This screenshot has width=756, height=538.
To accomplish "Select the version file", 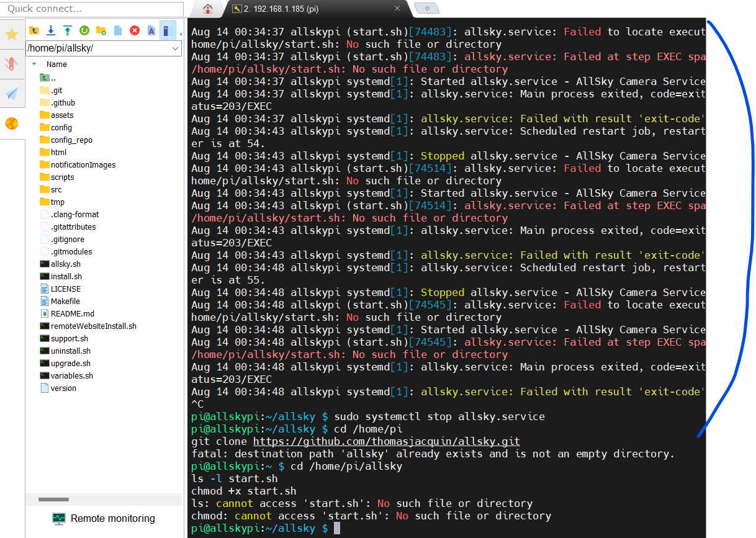I will click(x=58, y=388).
